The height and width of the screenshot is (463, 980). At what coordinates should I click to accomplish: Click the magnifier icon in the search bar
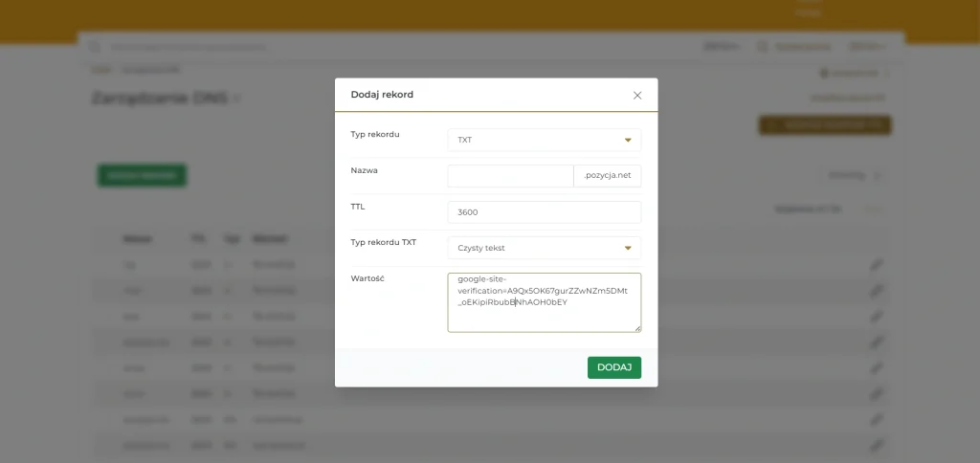tap(95, 48)
